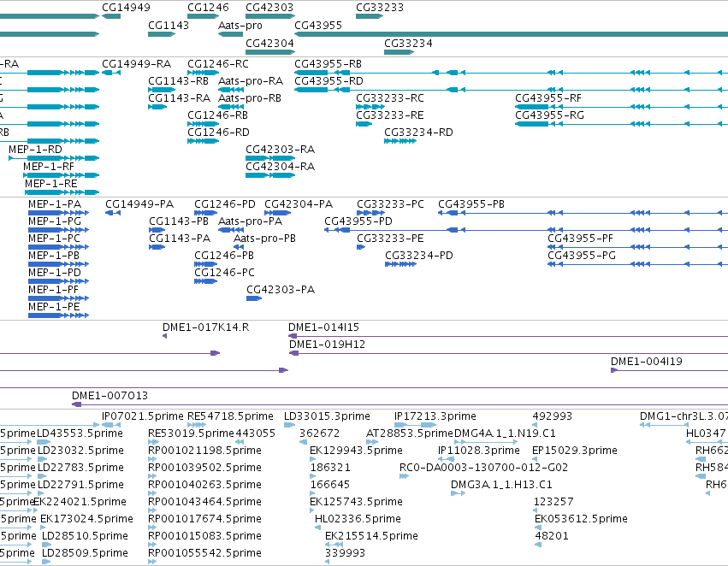Click transcript Aats-pro-RB

[x=250, y=98]
